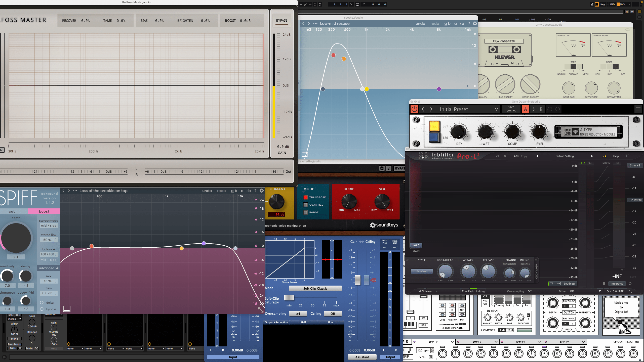This screenshot has width=644, height=362.
Task: Select draw mode pencil in DAW toolbar
Action: click(592, 4)
